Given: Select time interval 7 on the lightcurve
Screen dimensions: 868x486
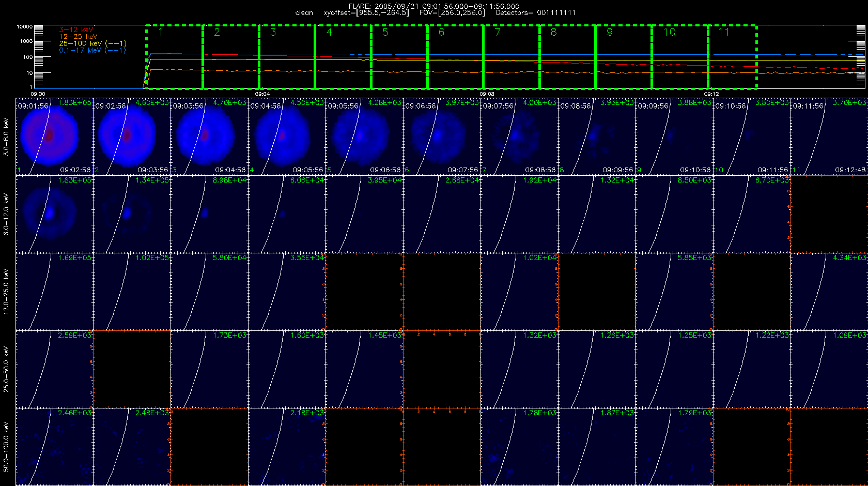Looking at the screenshot, I should coord(512,57).
